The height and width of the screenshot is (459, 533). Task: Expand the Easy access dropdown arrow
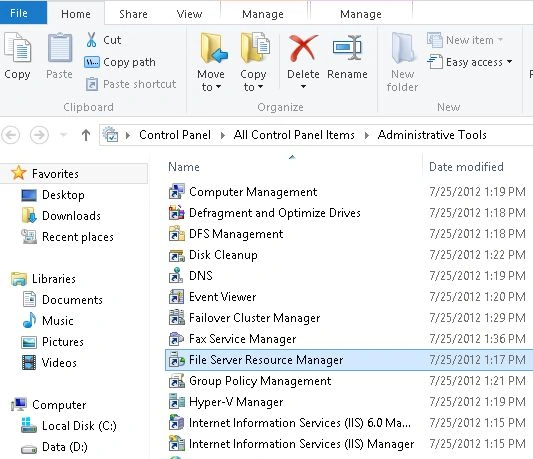[x=509, y=62]
